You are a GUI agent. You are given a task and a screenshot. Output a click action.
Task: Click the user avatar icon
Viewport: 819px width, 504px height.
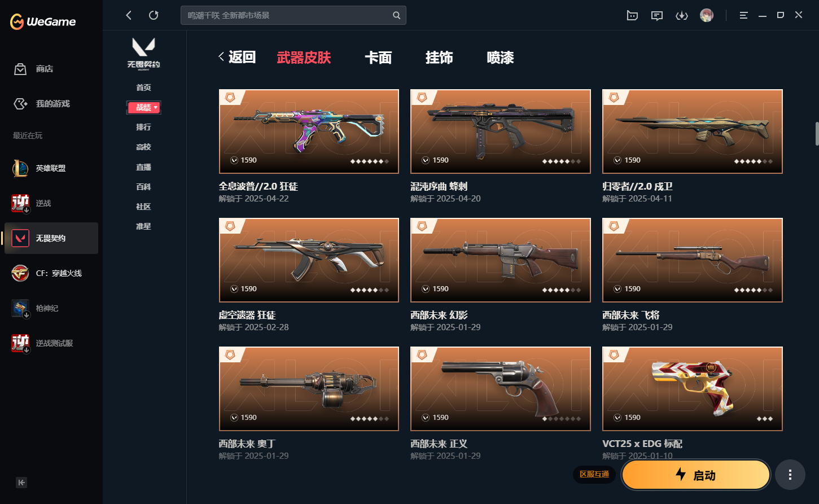[707, 15]
